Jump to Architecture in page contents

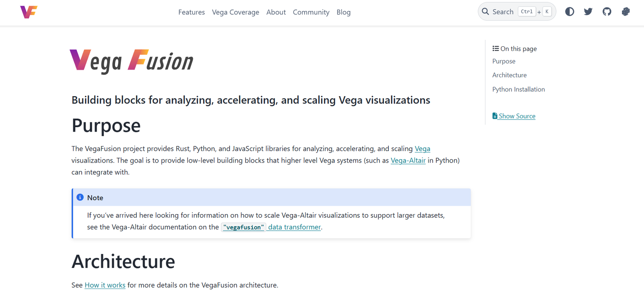(x=509, y=75)
